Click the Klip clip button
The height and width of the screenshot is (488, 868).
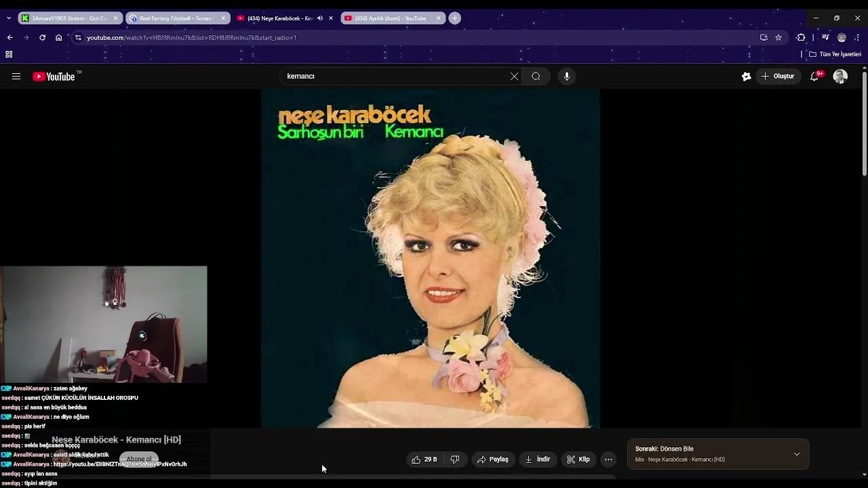(578, 460)
